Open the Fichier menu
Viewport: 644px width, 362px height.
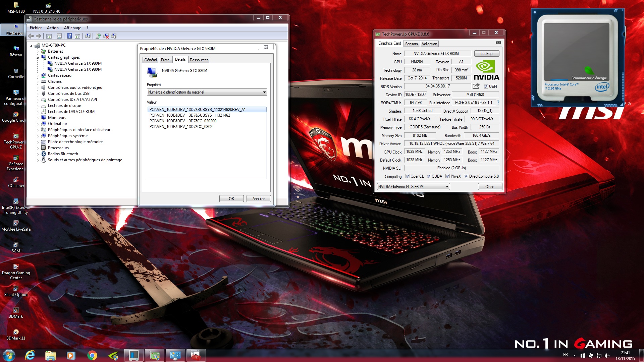click(36, 28)
